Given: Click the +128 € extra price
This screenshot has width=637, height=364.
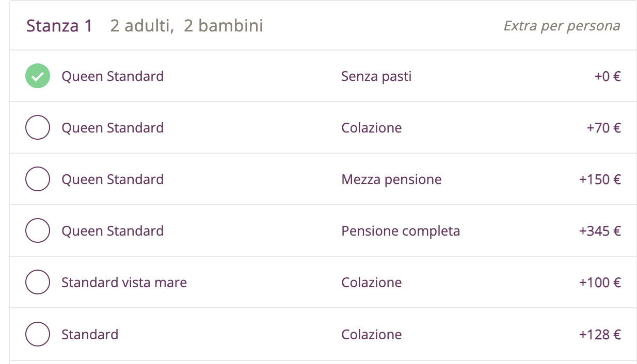Looking at the screenshot, I should [x=600, y=334].
